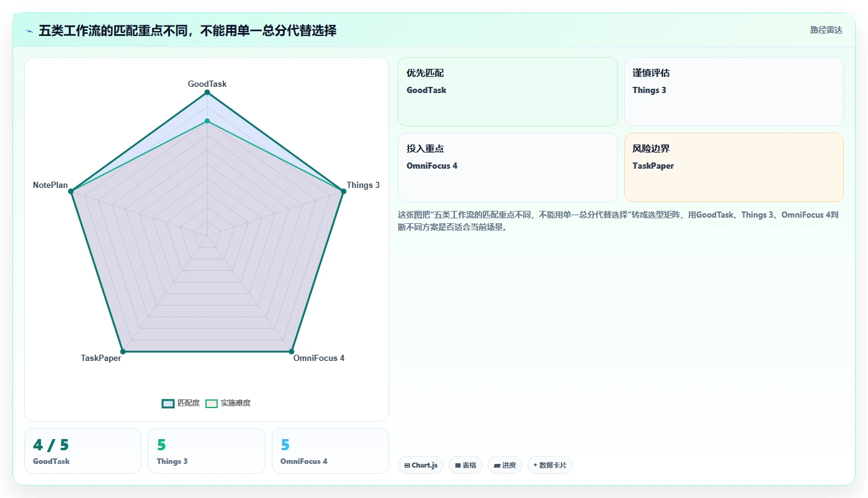This screenshot has width=868, height=498.
Task: Click the outer GoodTask data point on radar
Action: pos(207,92)
